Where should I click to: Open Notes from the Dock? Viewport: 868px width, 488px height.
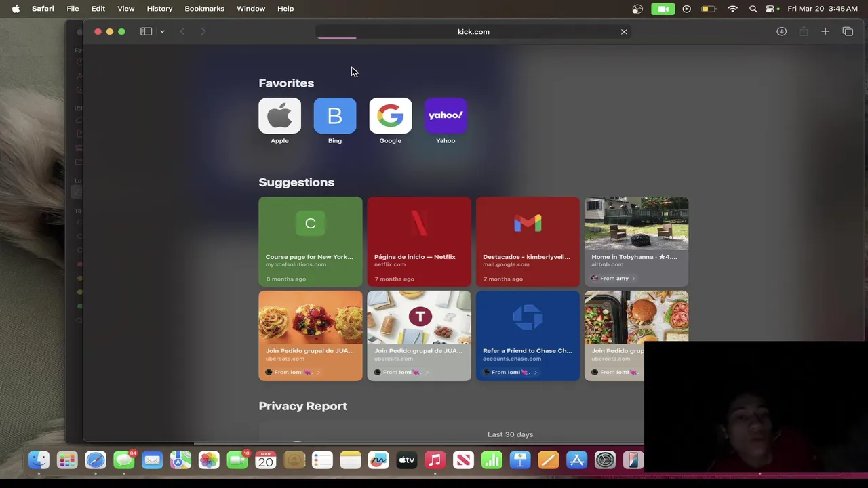(x=351, y=461)
